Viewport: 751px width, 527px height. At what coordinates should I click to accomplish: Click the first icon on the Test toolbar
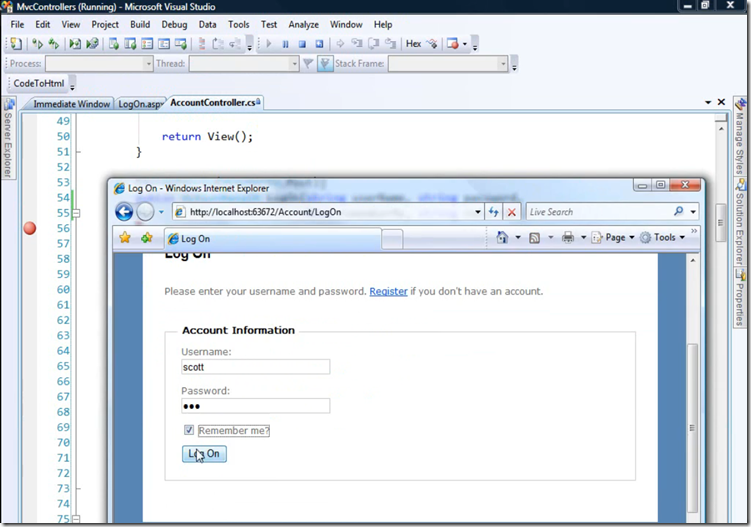(x=16, y=44)
